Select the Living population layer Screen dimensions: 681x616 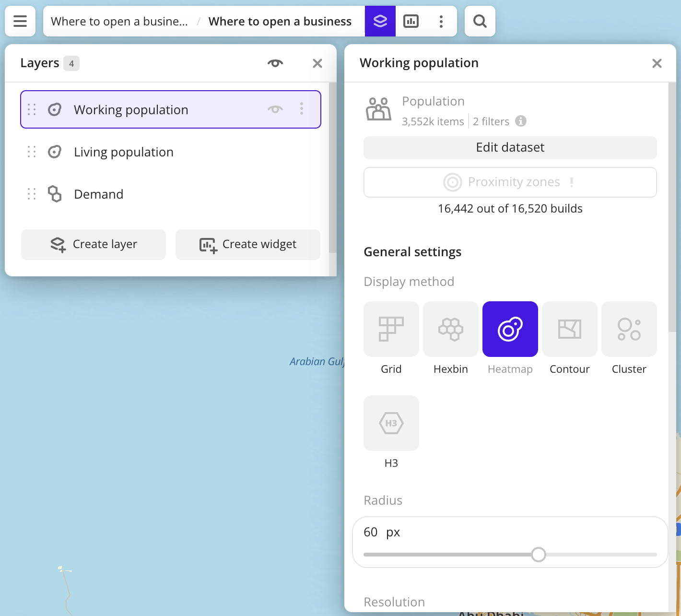coord(124,152)
